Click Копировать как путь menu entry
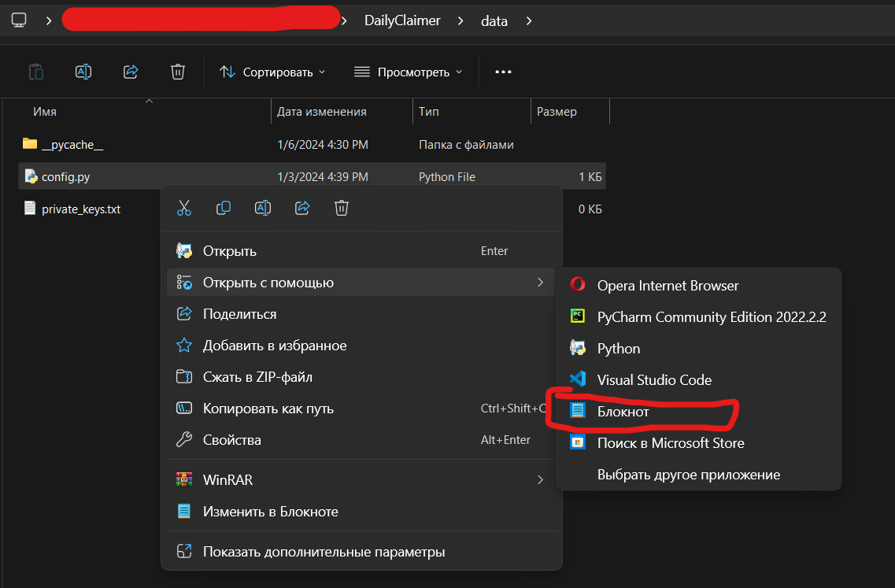 click(x=268, y=409)
